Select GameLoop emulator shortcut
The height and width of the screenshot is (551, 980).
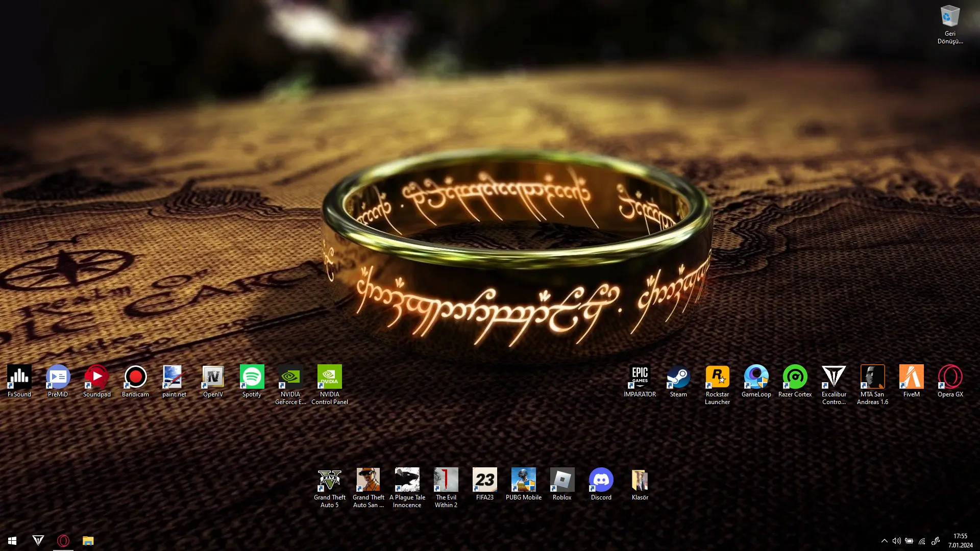pyautogui.click(x=756, y=381)
